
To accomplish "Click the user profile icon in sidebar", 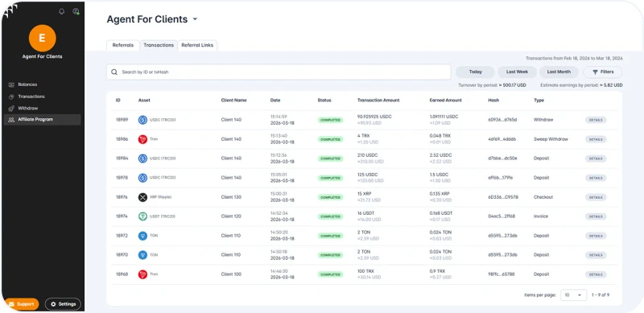I will [x=76, y=11].
